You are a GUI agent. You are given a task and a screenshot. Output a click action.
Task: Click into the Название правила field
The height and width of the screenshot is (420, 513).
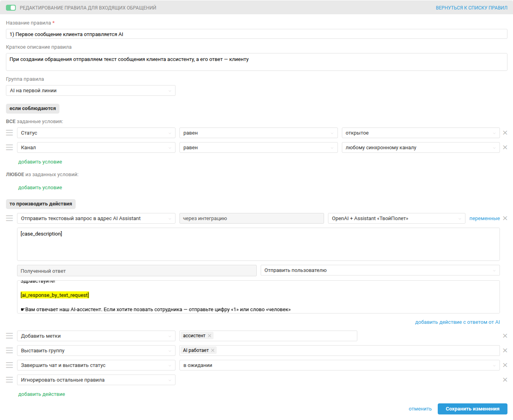[x=256, y=34]
